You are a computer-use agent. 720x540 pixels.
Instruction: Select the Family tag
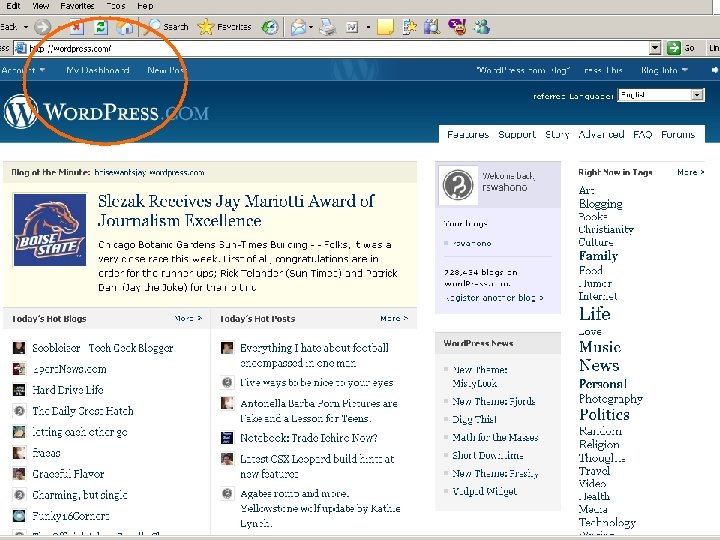pyautogui.click(x=598, y=256)
